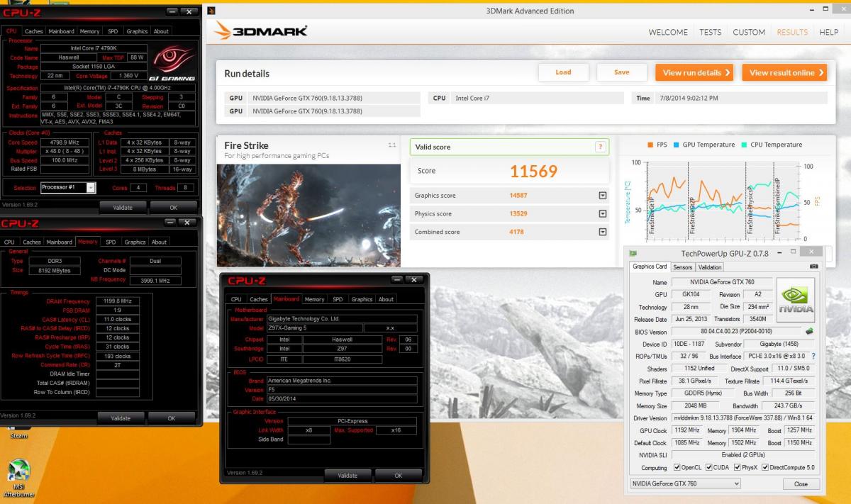Expand the Combined score details
This screenshot has width=851, height=504.
pyautogui.click(x=603, y=232)
